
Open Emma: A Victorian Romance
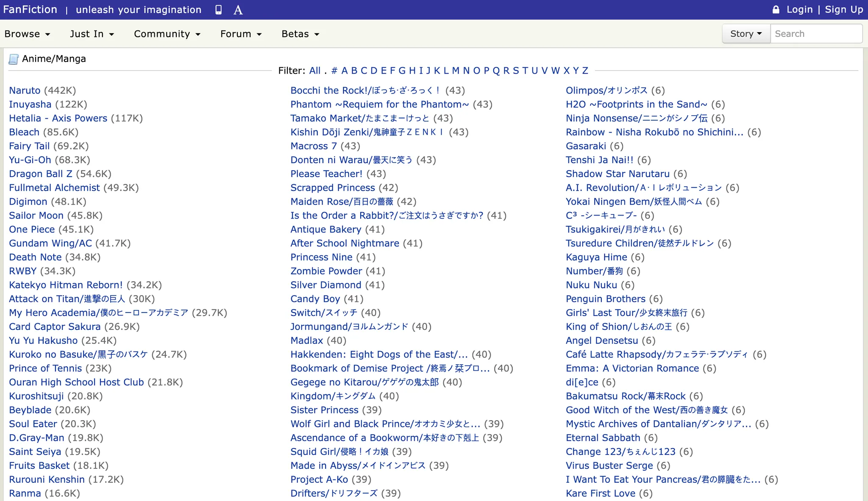click(632, 368)
